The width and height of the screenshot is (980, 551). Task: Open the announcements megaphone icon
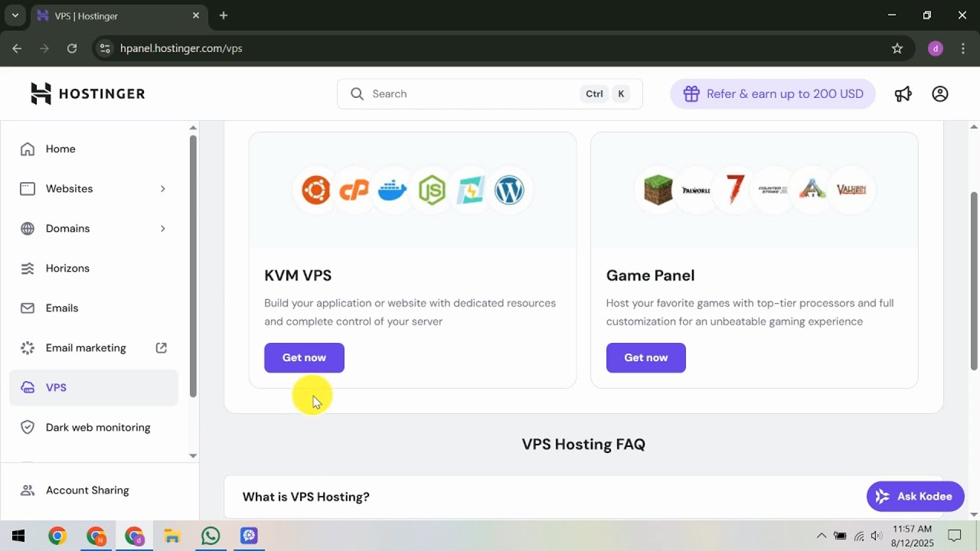pyautogui.click(x=903, y=93)
